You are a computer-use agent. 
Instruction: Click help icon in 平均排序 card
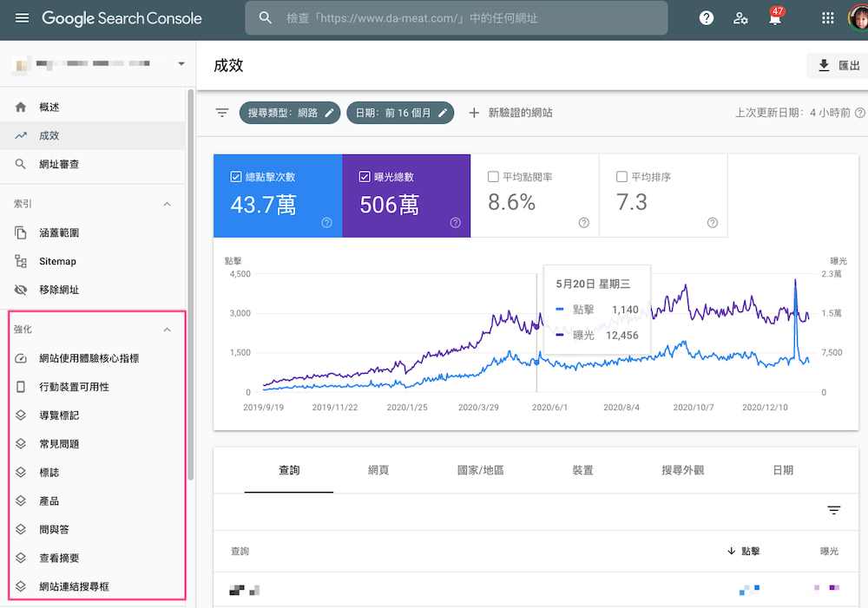click(713, 222)
